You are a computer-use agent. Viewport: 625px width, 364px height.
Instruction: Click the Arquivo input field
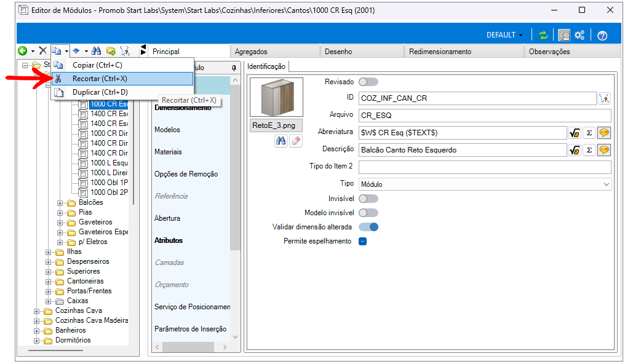point(485,115)
